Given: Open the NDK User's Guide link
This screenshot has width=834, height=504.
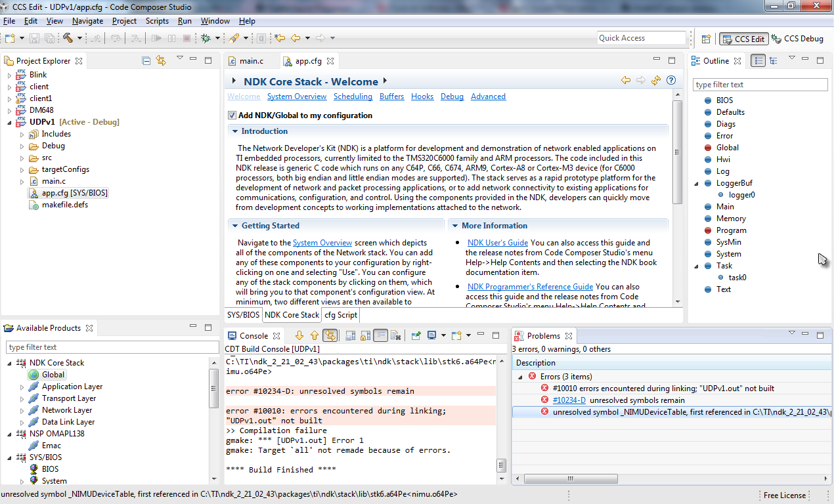Looking at the screenshot, I should 498,243.
